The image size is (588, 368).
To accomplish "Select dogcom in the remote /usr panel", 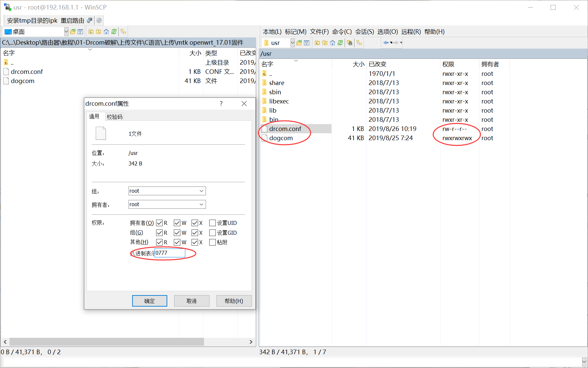I will pos(281,138).
